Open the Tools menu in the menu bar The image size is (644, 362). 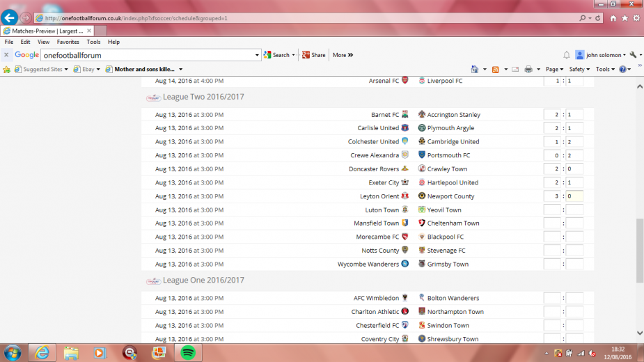click(x=93, y=42)
